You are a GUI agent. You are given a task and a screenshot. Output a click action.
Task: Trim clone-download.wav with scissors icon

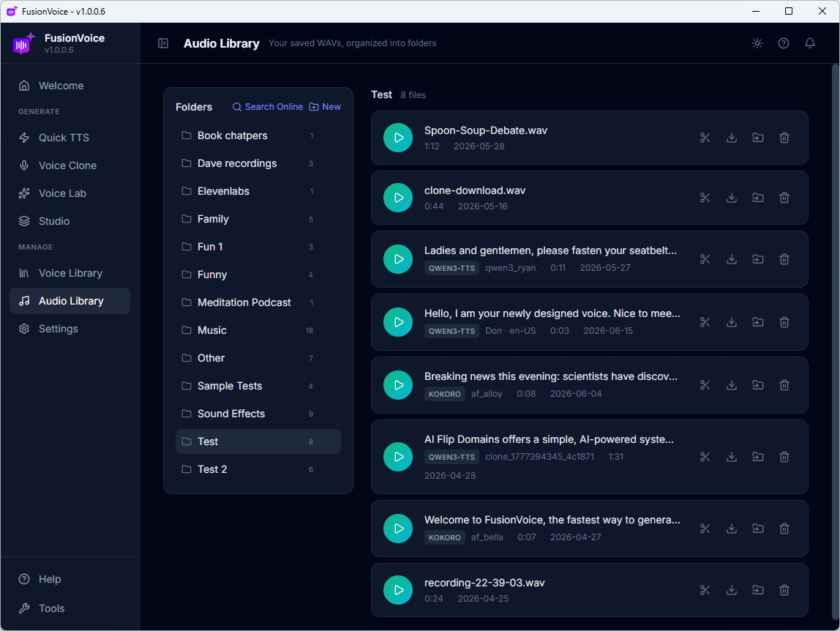[x=705, y=198]
